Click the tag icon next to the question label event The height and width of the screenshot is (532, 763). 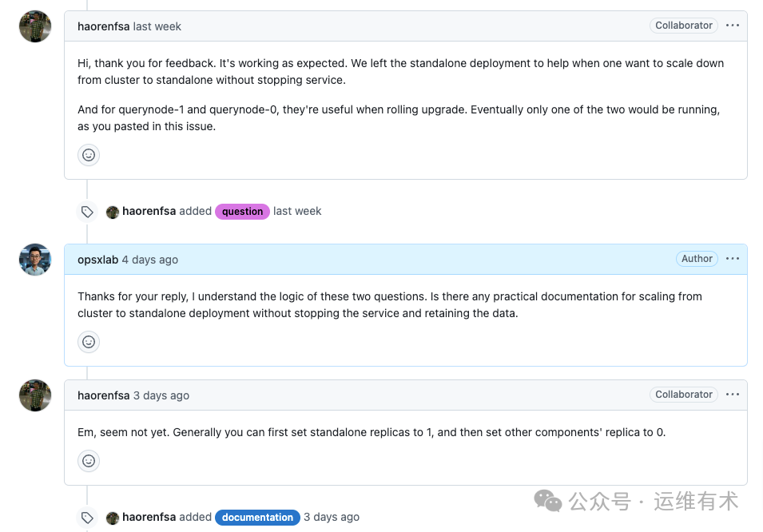(x=87, y=211)
